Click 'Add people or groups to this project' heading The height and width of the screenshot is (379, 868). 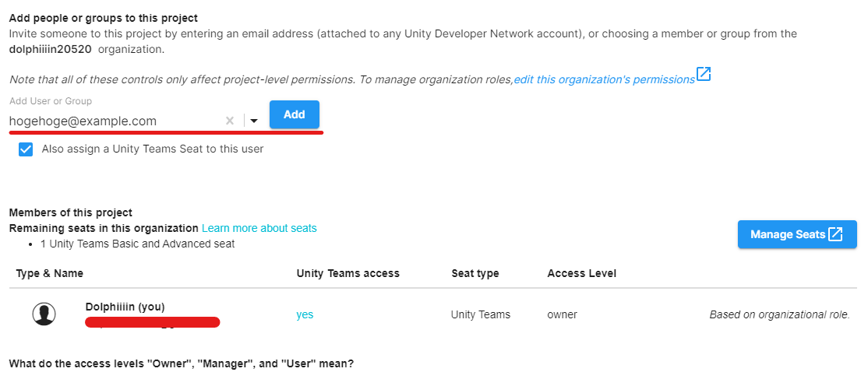(104, 18)
